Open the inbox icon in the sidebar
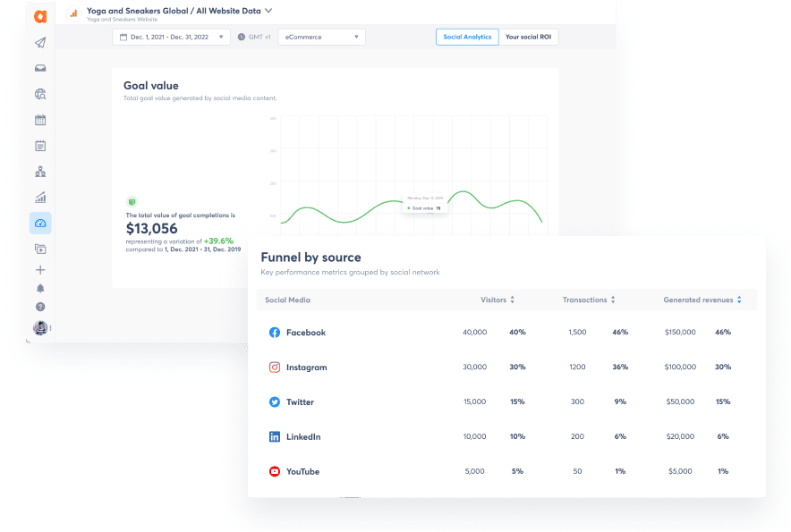The height and width of the screenshot is (532, 791). 40,67
